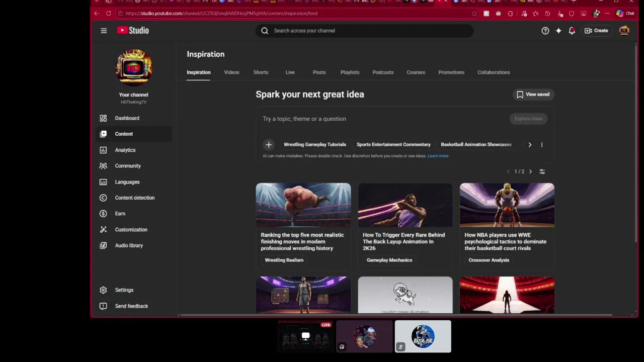The image size is (644, 362).
Task: Open Content detection in the sidebar
Action: pos(133,198)
